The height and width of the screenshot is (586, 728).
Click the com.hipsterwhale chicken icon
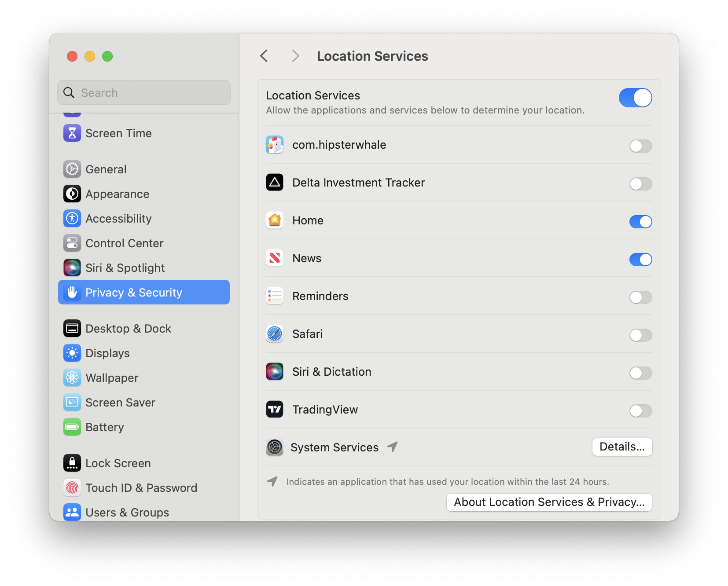coord(275,145)
